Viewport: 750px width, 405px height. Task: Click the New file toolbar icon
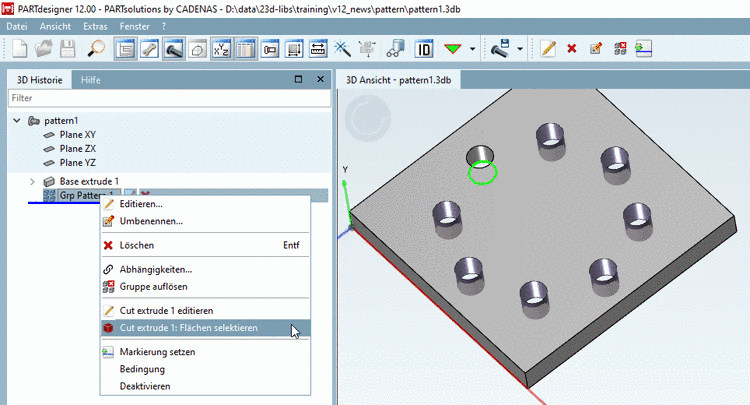19,49
